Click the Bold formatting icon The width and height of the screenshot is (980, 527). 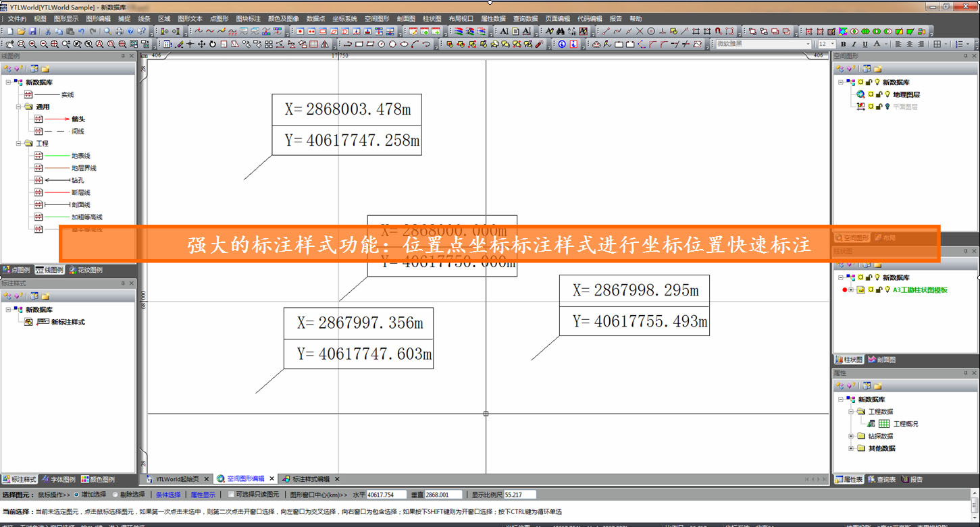tap(843, 44)
